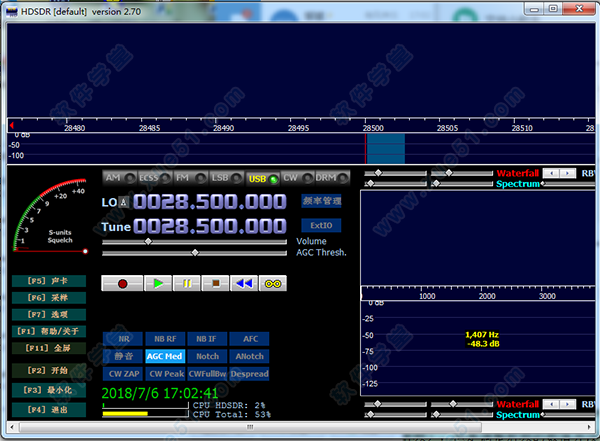Toggle 静音 mute button

click(123, 356)
